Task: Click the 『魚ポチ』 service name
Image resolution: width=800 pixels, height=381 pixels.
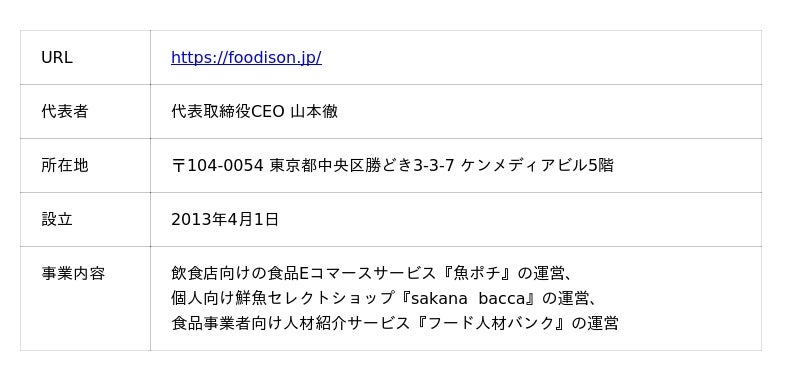Action: coord(476,273)
